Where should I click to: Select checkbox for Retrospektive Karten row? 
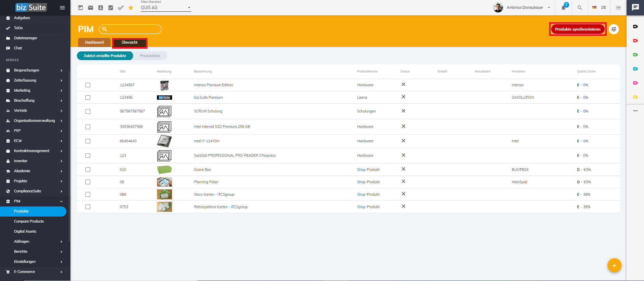88,207
